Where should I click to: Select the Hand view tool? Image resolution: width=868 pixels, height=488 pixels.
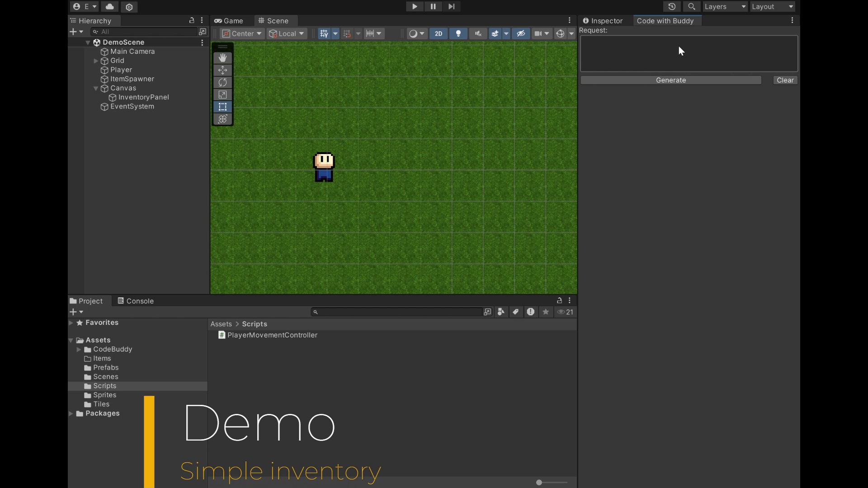coord(222,58)
